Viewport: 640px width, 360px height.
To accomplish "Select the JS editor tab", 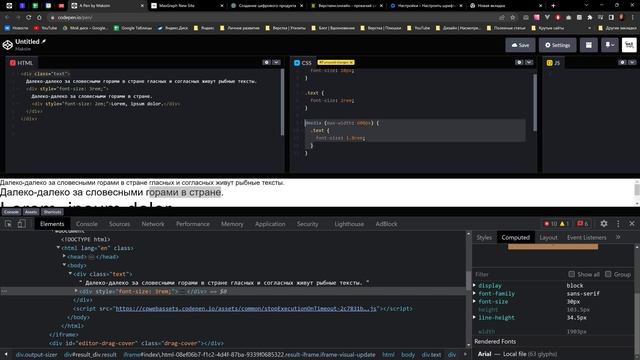I will [x=553, y=63].
